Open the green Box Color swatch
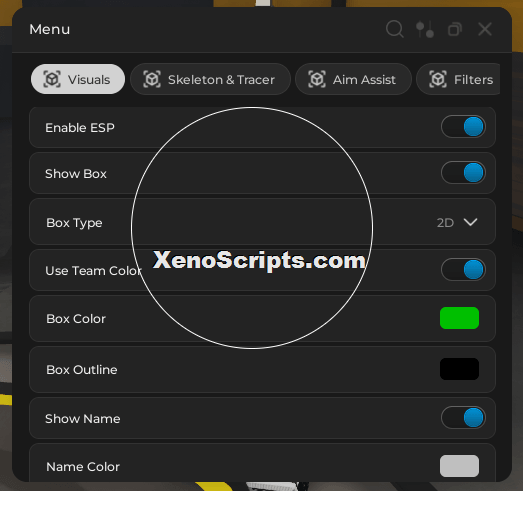Screen dimensions: 523x521 pyautogui.click(x=459, y=318)
